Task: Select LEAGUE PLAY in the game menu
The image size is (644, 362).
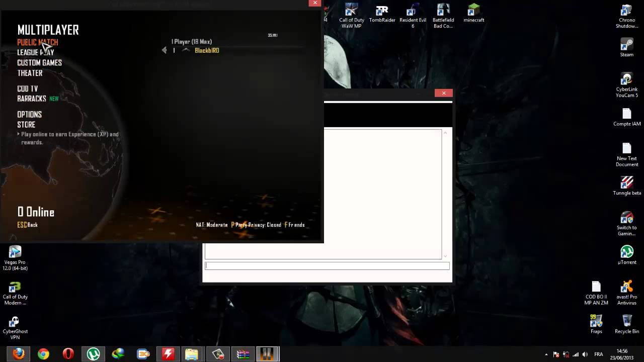Action: [x=36, y=52]
